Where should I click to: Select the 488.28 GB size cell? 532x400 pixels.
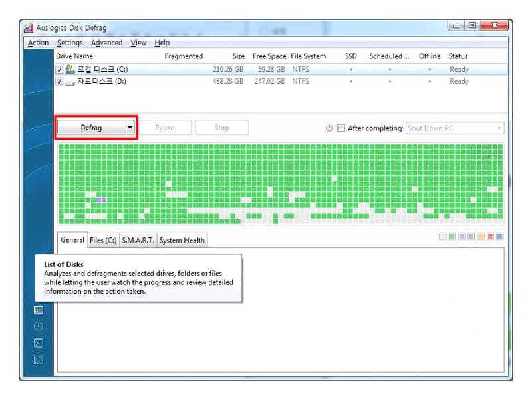(x=228, y=81)
